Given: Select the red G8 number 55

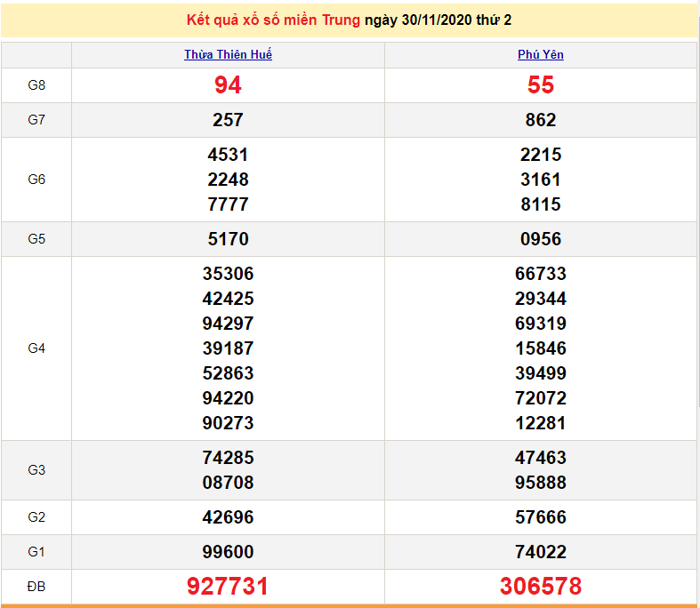Looking at the screenshot, I should click(x=540, y=85).
